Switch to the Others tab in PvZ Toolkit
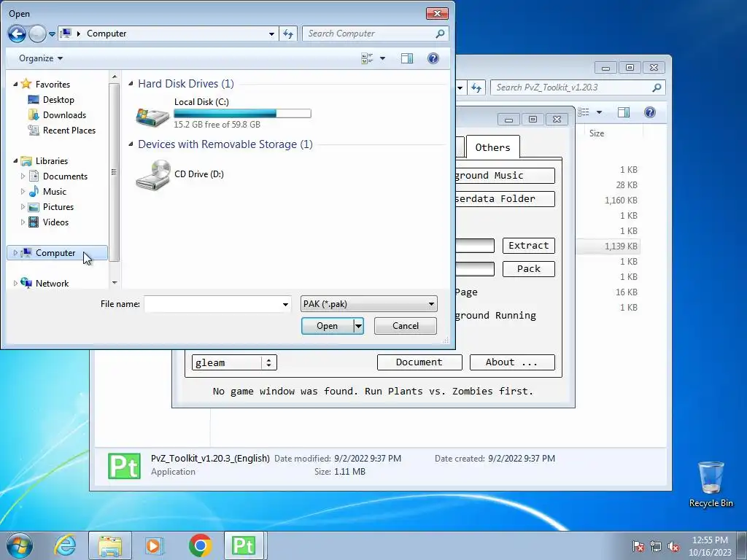The width and height of the screenshot is (747, 560). tap(492, 147)
